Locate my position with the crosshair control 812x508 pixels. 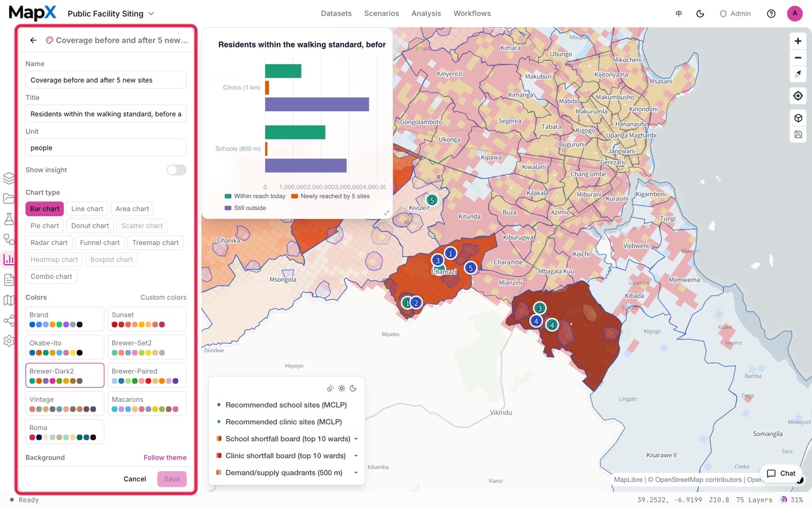coord(798,96)
